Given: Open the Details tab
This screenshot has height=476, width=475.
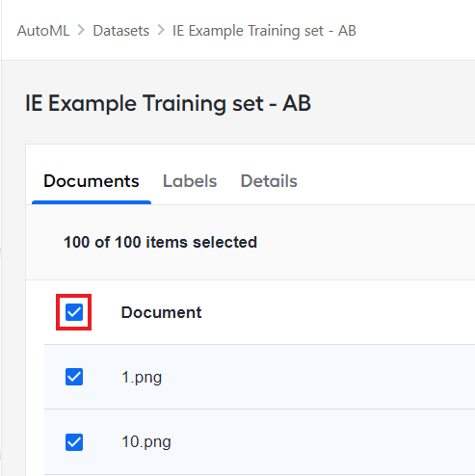Looking at the screenshot, I should [x=269, y=181].
